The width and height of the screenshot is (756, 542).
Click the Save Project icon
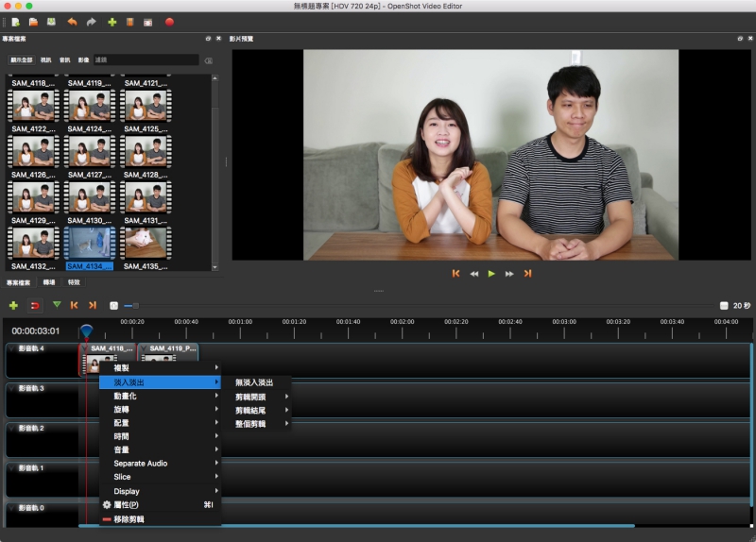(51, 22)
